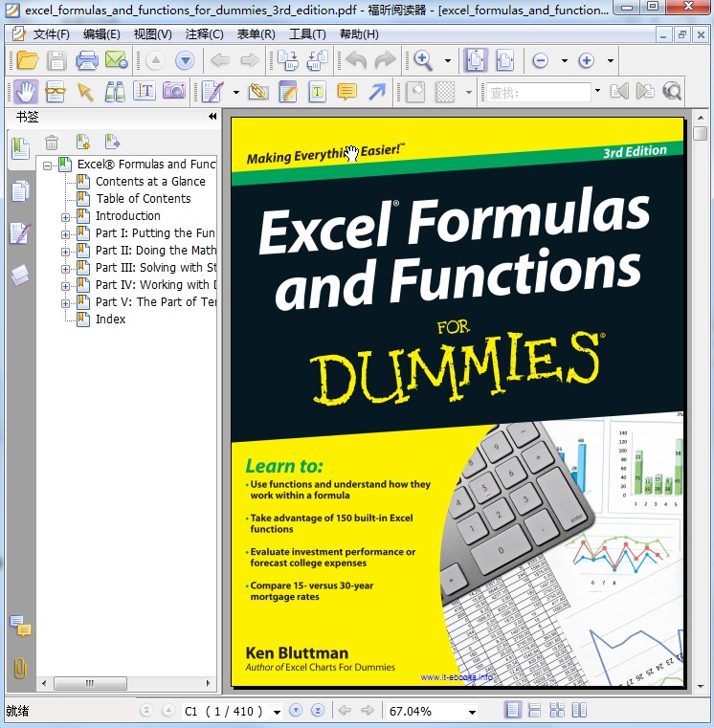Screen dimensions: 714x728
Task: Print the document with the printer icon
Action: pyautogui.click(x=87, y=60)
